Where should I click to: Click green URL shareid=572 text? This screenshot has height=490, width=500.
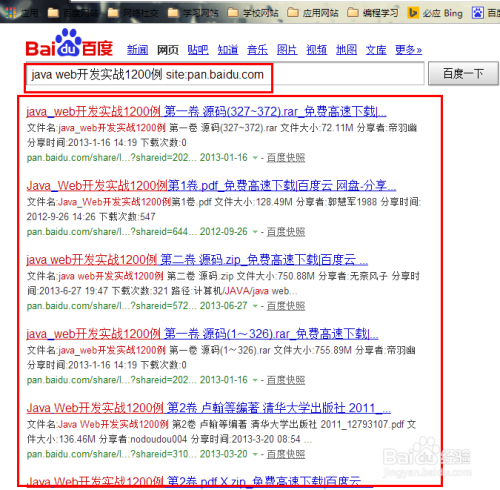112,306
